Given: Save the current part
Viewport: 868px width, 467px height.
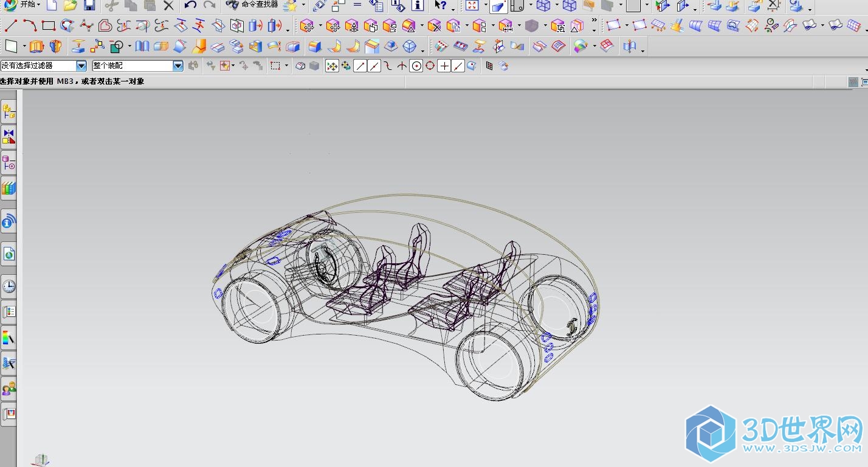Looking at the screenshot, I should [x=89, y=5].
